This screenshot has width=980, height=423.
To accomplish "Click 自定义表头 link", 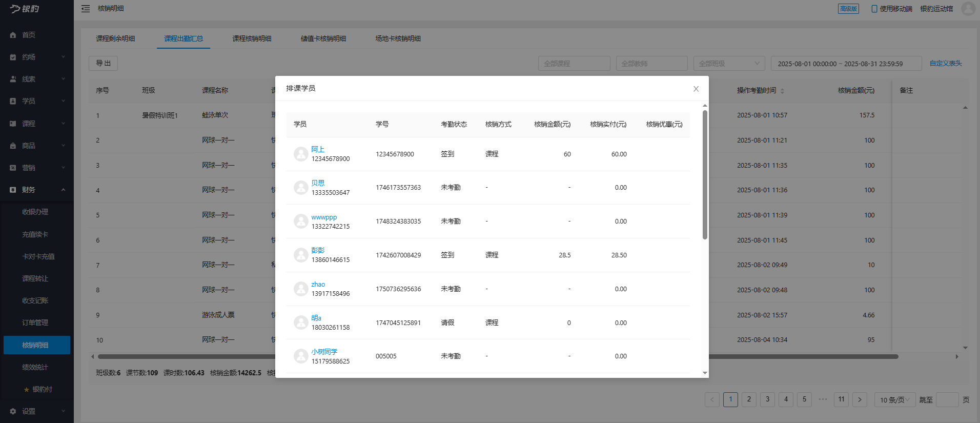I will tap(945, 63).
